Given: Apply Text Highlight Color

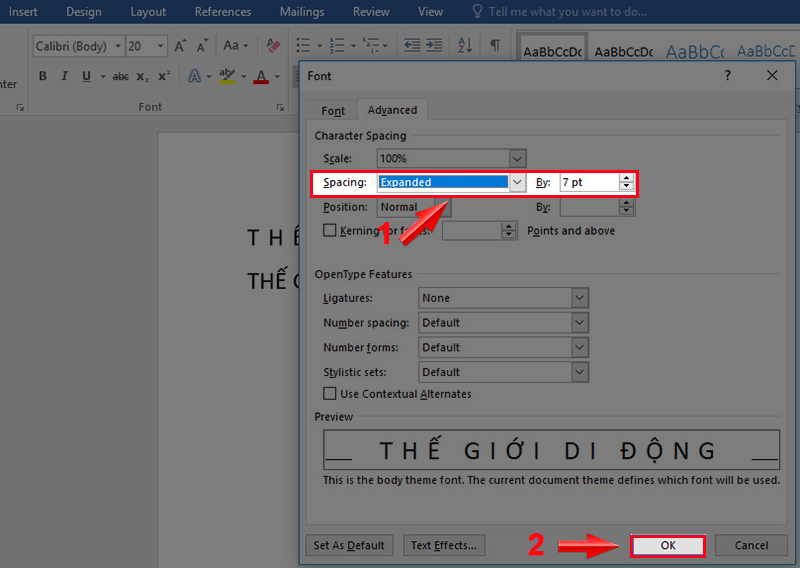Looking at the screenshot, I should point(227,76).
